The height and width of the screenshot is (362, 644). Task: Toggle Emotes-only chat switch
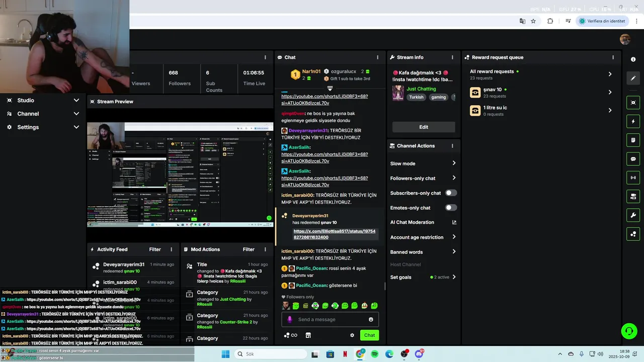click(451, 208)
